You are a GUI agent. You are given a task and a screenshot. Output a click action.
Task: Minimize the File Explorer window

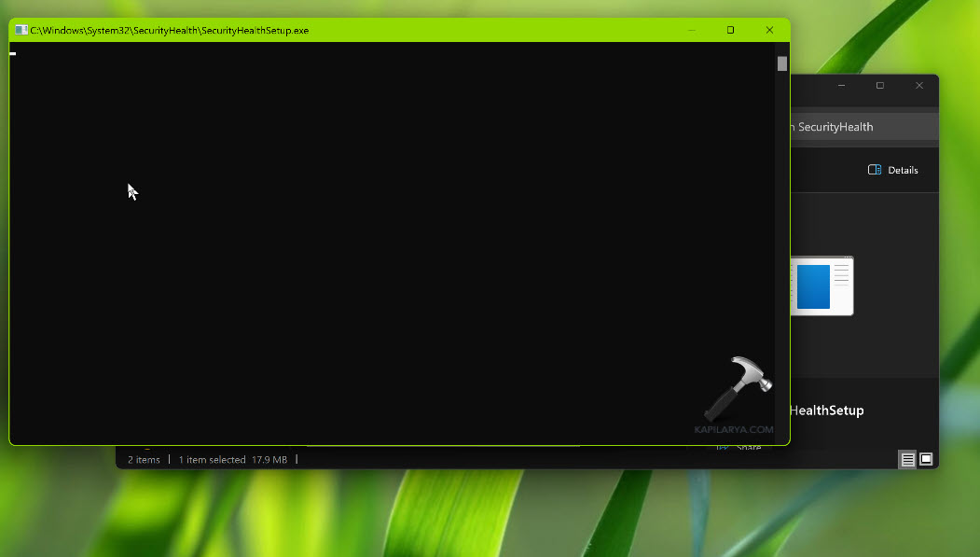coord(841,86)
